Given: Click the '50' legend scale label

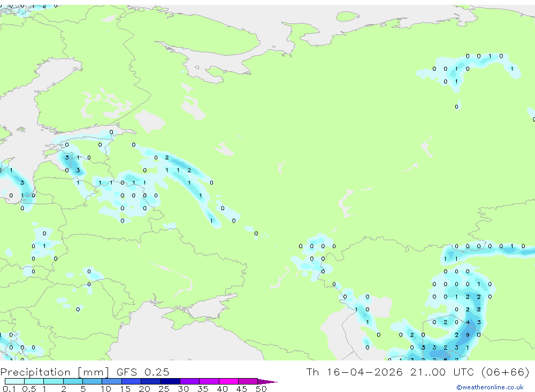Looking at the screenshot, I should pos(261,389).
